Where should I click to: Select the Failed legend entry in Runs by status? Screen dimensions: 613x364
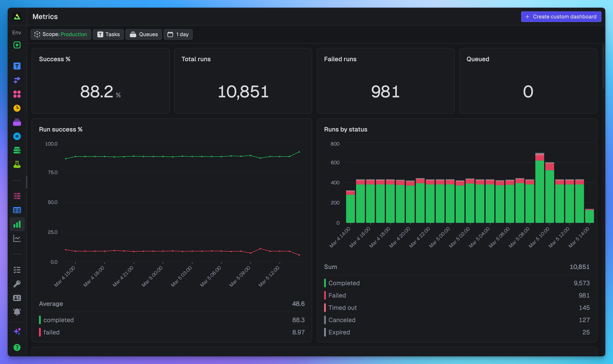coord(337,295)
